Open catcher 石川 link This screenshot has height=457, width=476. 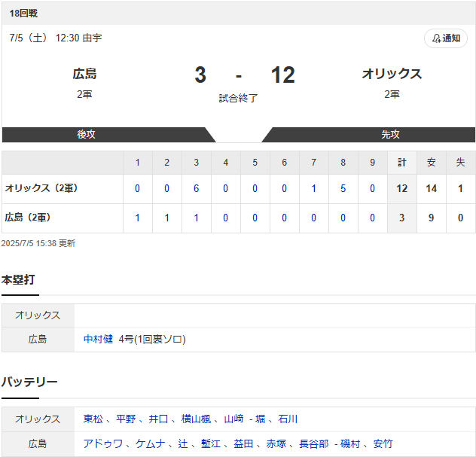point(288,419)
